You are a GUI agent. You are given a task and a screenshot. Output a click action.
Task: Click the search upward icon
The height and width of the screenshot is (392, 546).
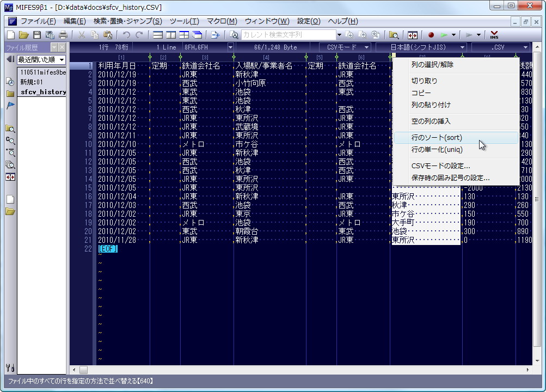point(363,35)
